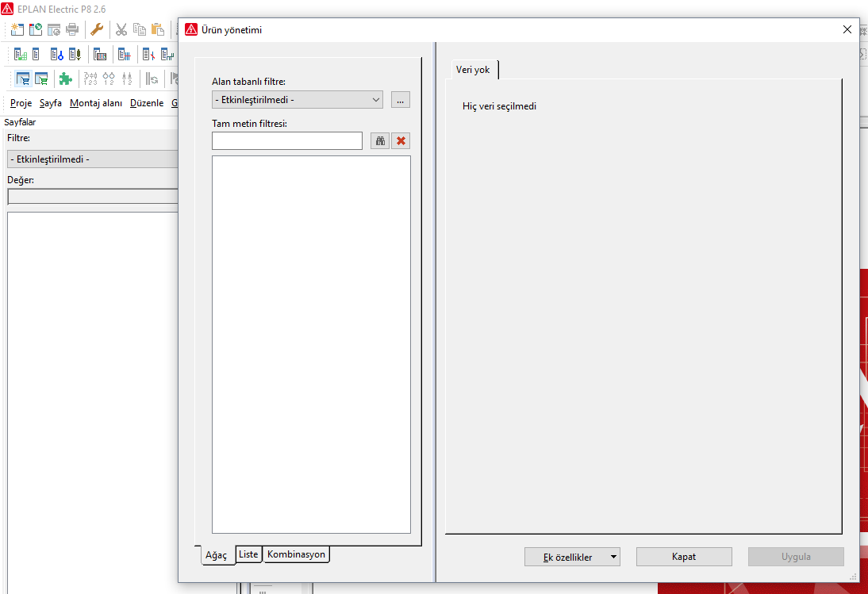The width and height of the screenshot is (868, 594).
Task: Click the "Hiç veri seçilmedi" message
Action: tap(499, 106)
